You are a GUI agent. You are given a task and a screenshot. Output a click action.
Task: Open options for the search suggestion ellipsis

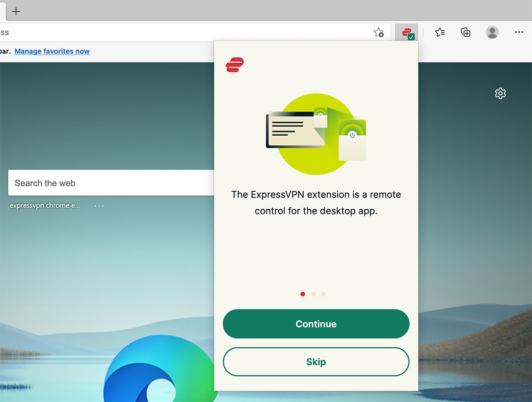[98, 205]
